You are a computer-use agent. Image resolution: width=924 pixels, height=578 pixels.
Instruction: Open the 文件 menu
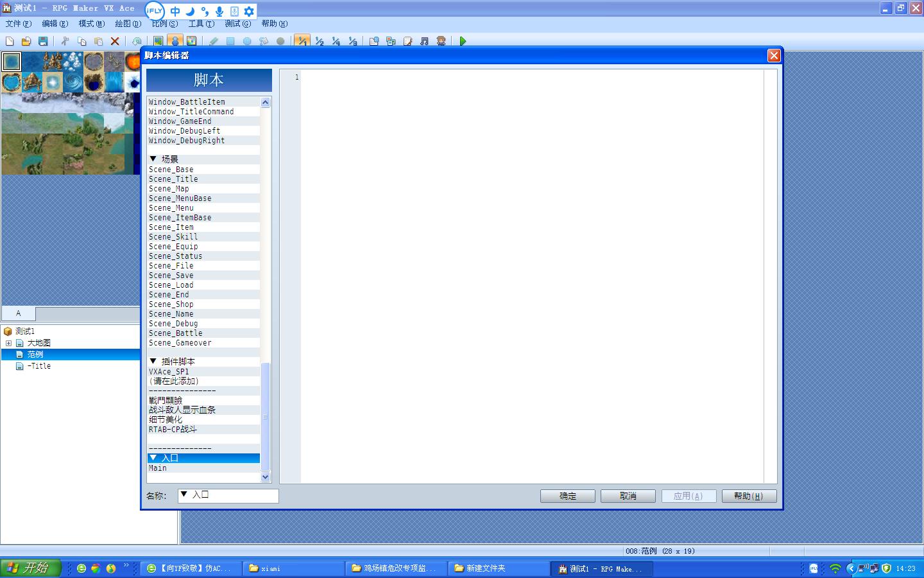(18, 24)
